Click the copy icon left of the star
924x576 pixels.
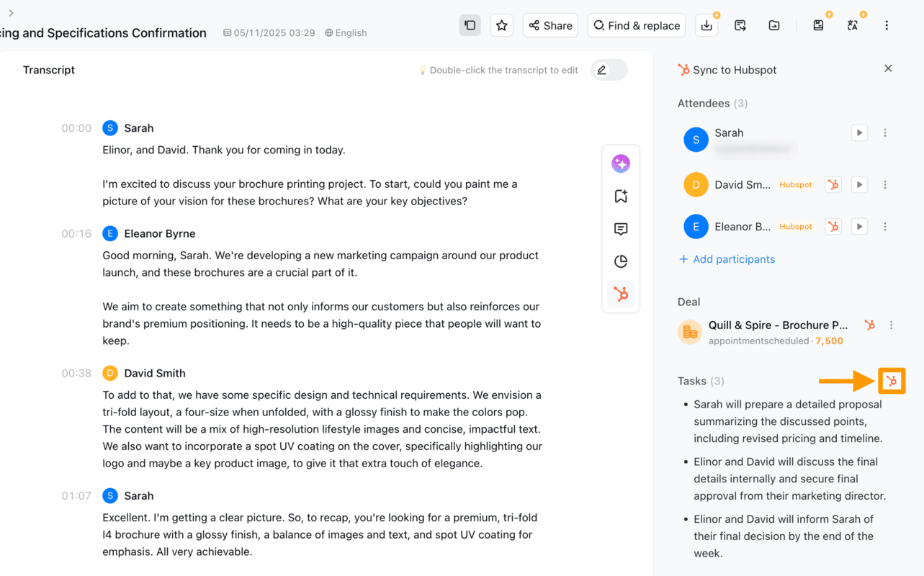(x=470, y=25)
